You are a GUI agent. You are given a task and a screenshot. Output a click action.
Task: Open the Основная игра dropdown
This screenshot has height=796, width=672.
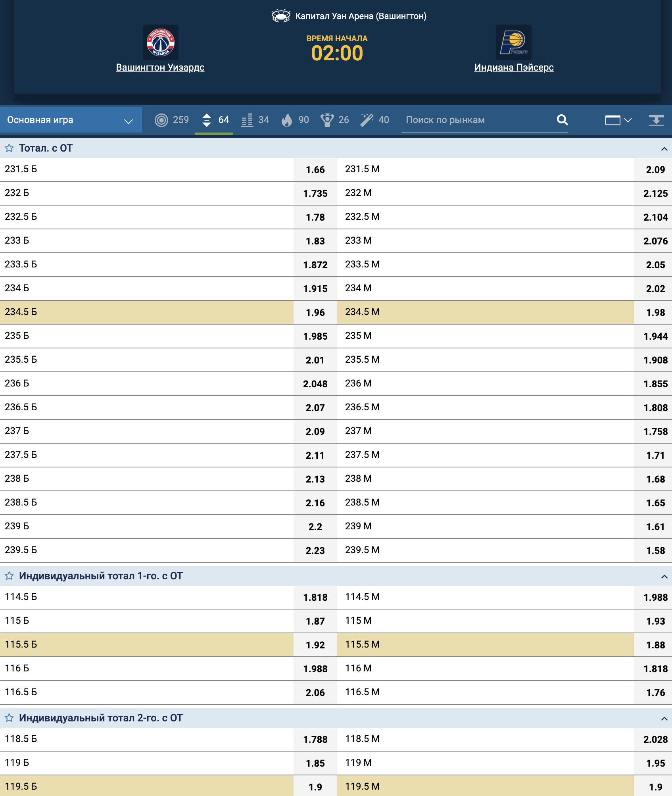[x=71, y=120]
